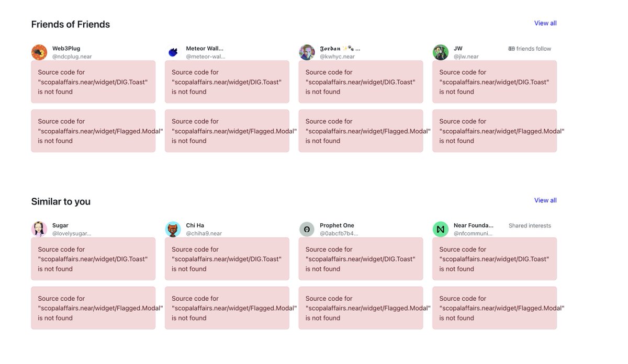The image size is (628, 364).
Task: Open the Chi Ha profile name
Action: pos(195,225)
